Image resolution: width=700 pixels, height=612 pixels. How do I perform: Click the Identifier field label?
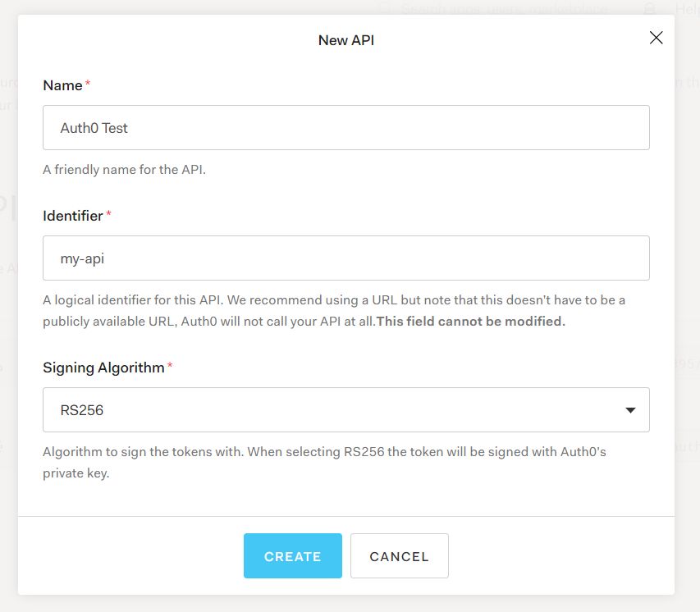pyautogui.click(x=73, y=216)
